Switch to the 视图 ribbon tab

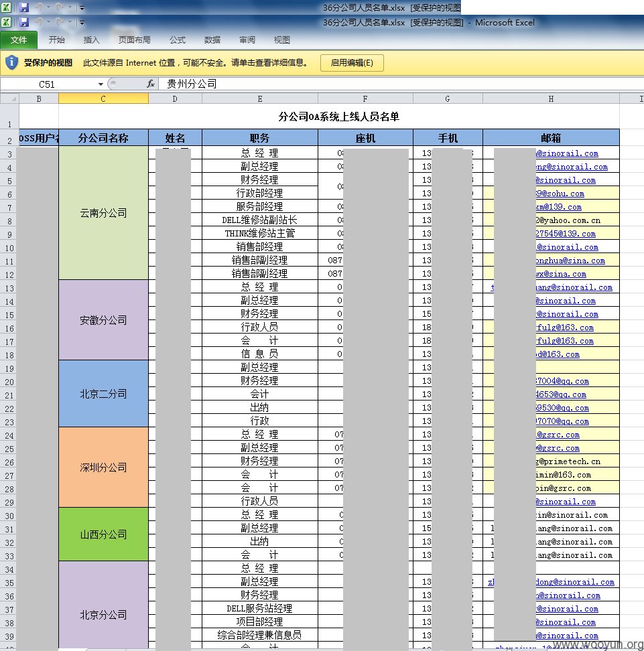tap(281, 40)
